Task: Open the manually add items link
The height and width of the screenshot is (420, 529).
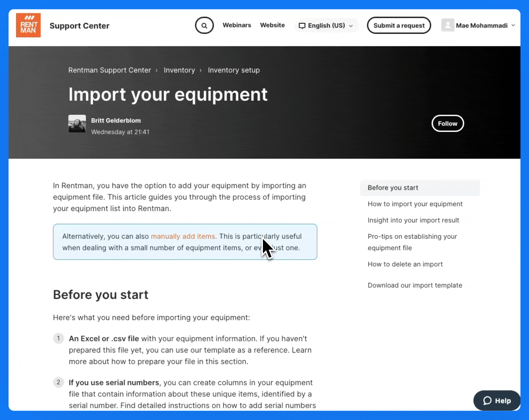Action: [183, 236]
